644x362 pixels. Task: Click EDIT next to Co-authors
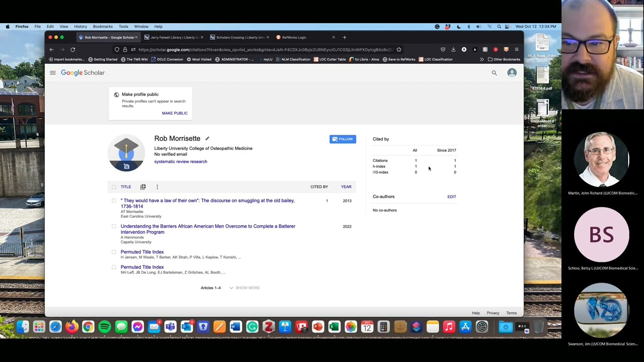[x=452, y=197]
